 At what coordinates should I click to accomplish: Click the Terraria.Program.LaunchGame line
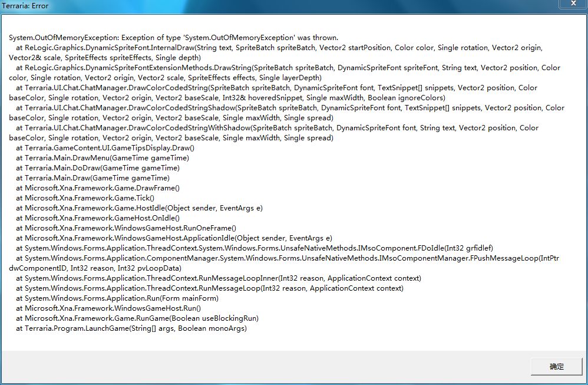(x=131, y=328)
